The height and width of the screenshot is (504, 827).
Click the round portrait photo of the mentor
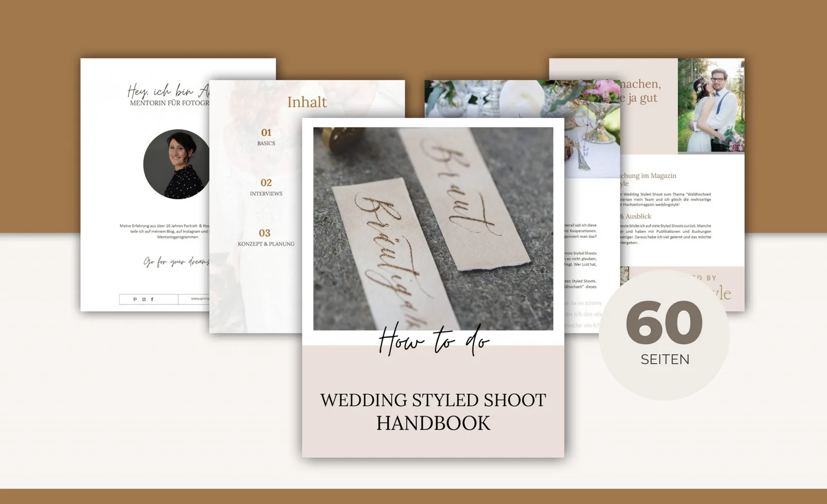click(176, 164)
